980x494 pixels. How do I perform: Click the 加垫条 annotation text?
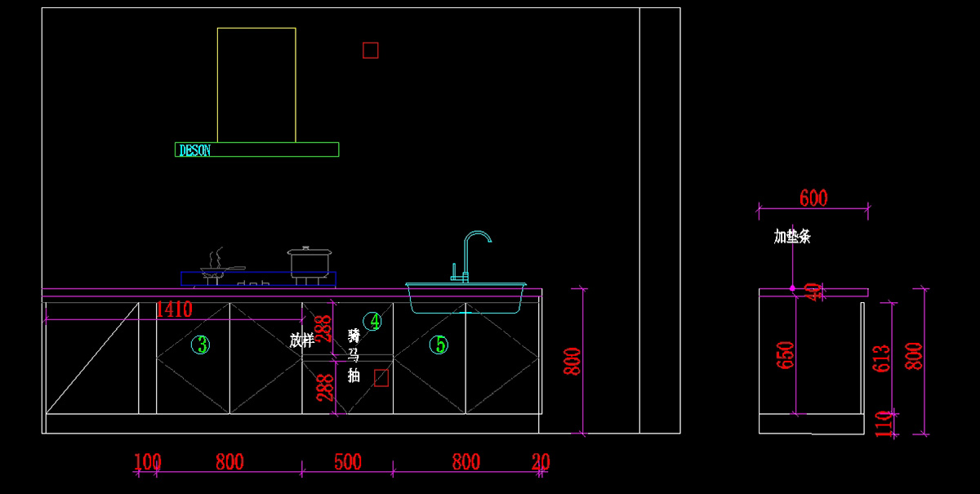click(x=792, y=237)
